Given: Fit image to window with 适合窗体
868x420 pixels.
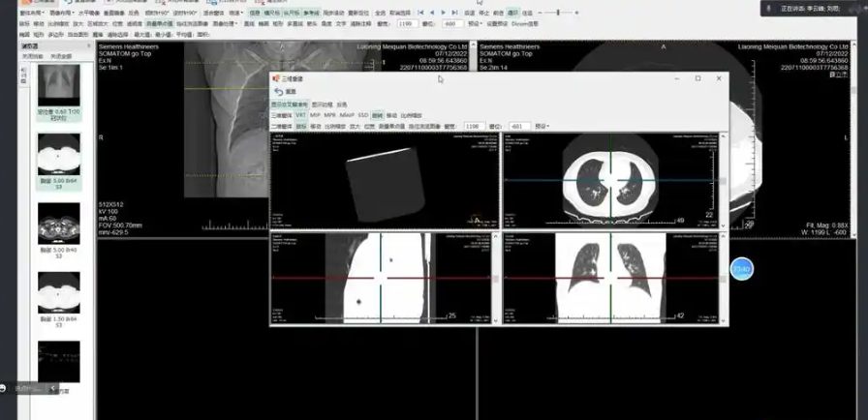Looking at the screenshot, I should (214, 13).
